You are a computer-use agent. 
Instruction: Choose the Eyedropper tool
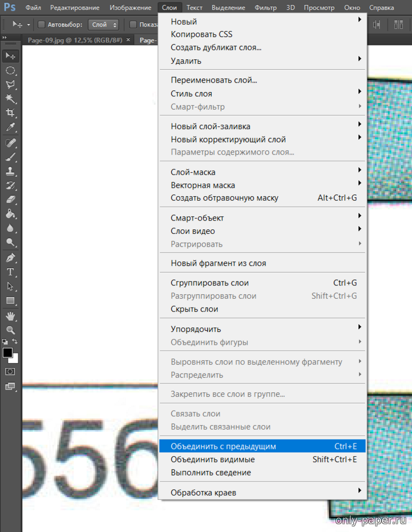[x=11, y=127]
